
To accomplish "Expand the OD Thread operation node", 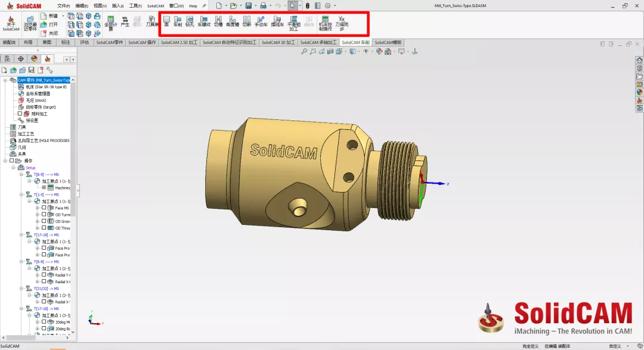I will click(x=38, y=228).
